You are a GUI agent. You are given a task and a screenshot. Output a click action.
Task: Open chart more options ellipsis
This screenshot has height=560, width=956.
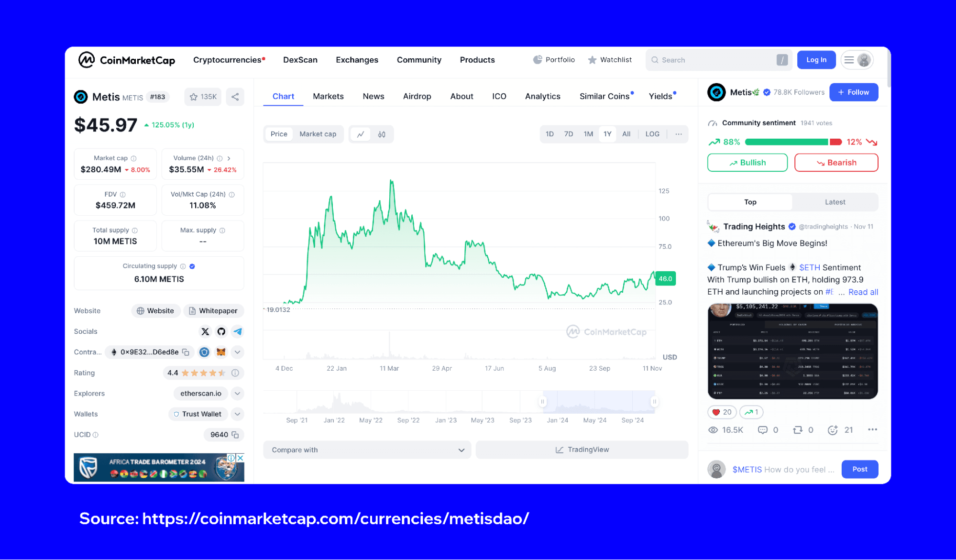click(x=679, y=134)
